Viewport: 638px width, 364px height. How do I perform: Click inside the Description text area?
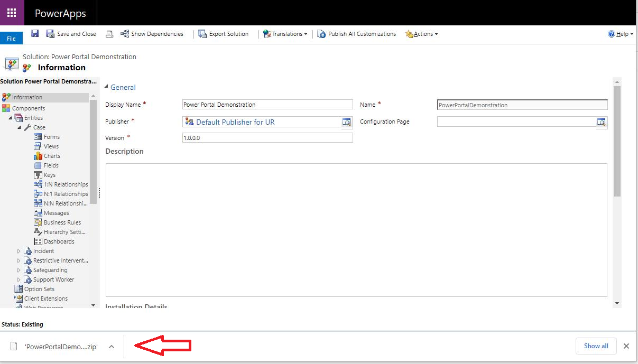[x=356, y=230]
